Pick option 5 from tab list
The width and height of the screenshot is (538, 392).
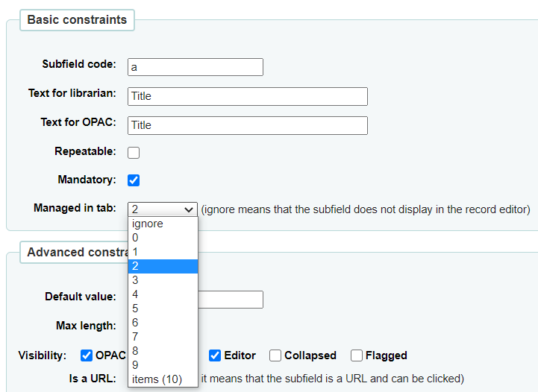(163, 309)
